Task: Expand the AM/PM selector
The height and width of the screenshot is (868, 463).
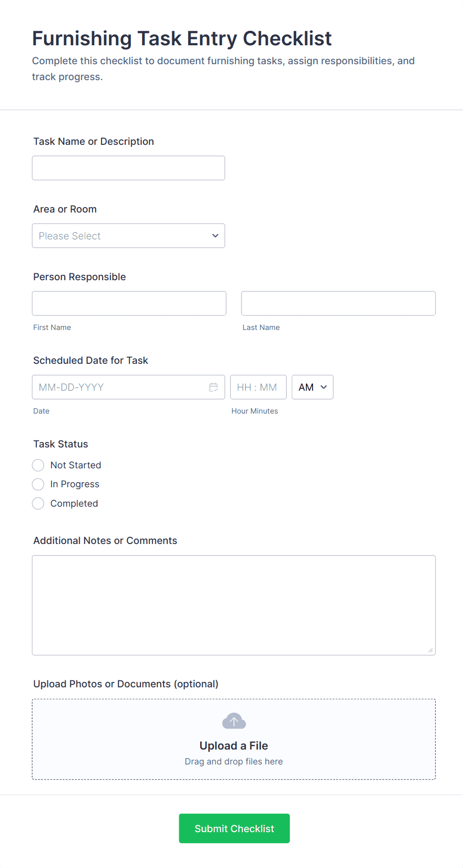Action: click(312, 387)
